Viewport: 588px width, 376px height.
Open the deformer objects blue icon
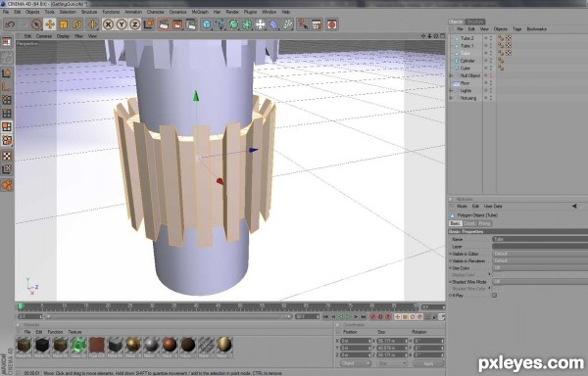tap(274, 24)
